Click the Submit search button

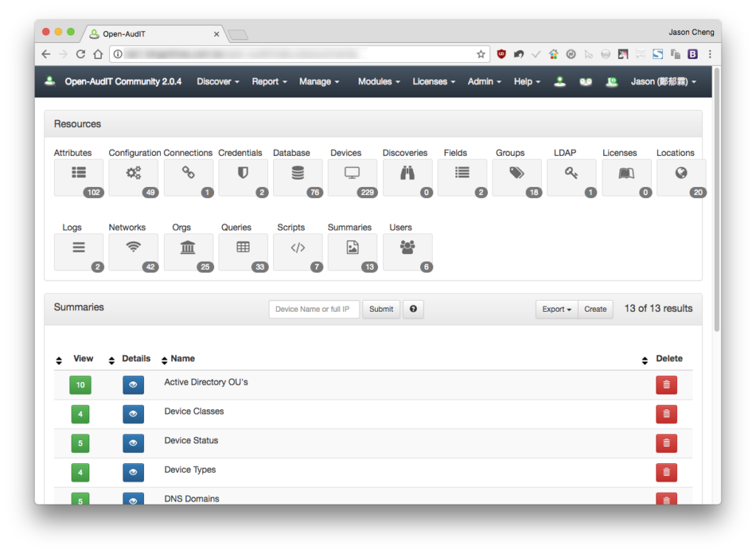click(381, 309)
